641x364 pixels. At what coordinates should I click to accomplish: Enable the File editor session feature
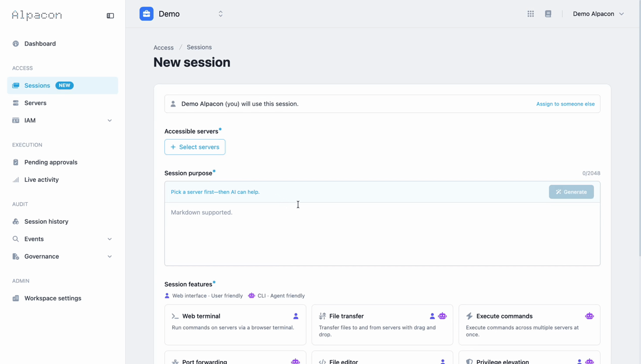tap(382, 357)
